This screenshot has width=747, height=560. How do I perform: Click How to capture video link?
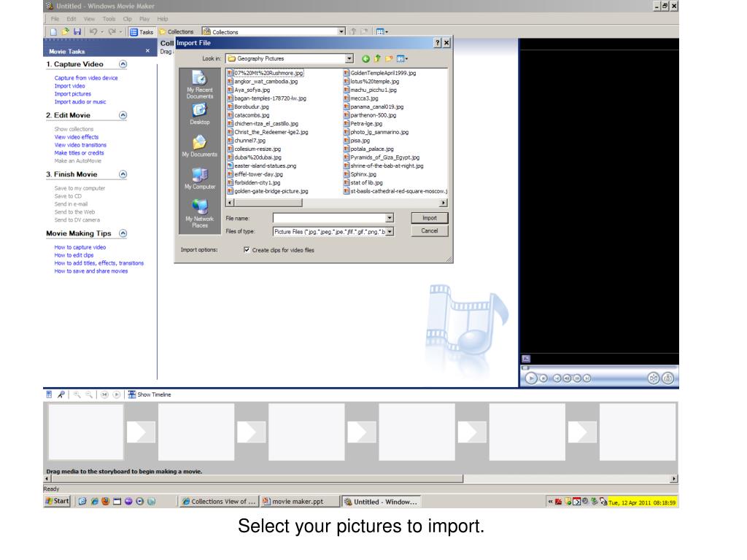pyautogui.click(x=80, y=247)
